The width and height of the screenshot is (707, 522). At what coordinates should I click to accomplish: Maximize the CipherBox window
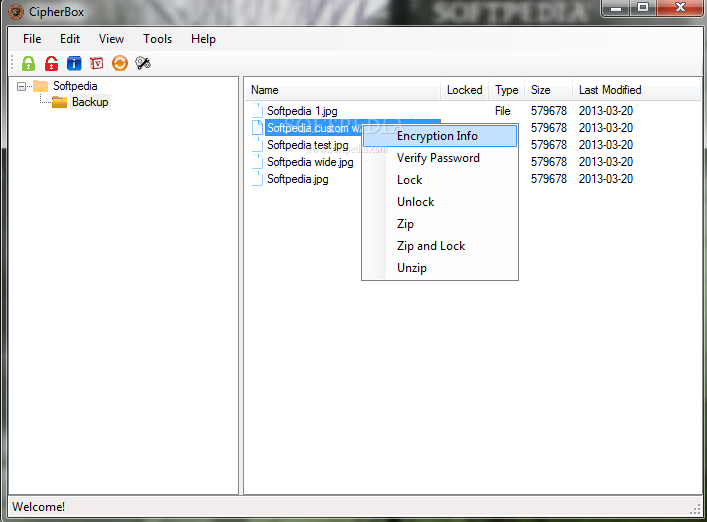tap(643, 8)
